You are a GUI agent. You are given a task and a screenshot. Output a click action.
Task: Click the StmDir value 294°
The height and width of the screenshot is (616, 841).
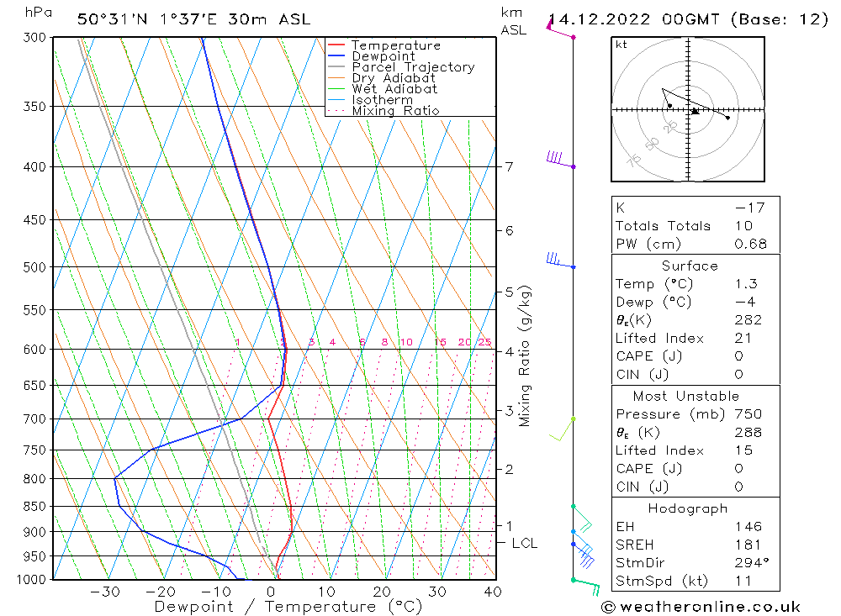click(x=752, y=563)
